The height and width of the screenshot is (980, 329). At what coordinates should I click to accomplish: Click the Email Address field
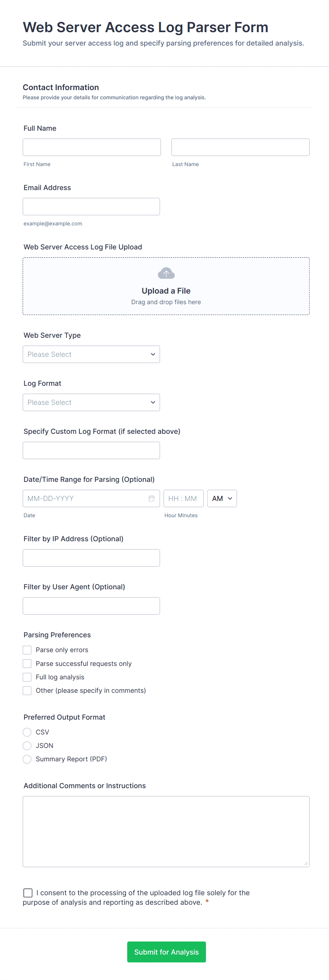[91, 207]
